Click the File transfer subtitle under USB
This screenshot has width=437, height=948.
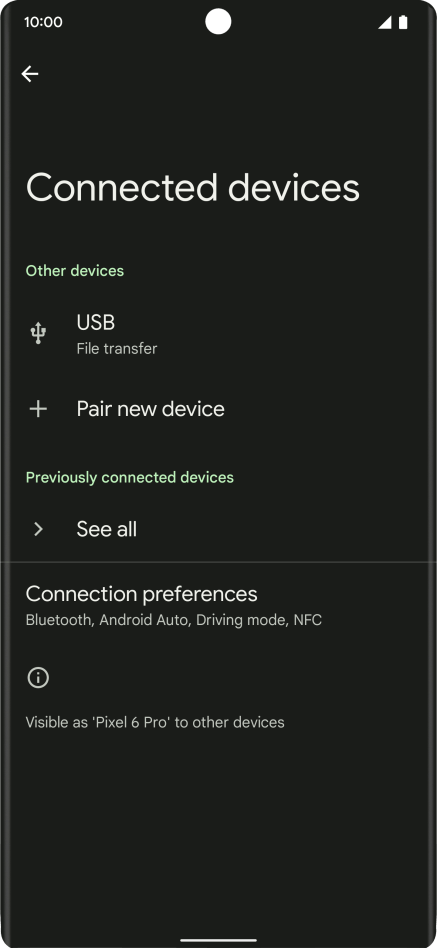coord(117,349)
